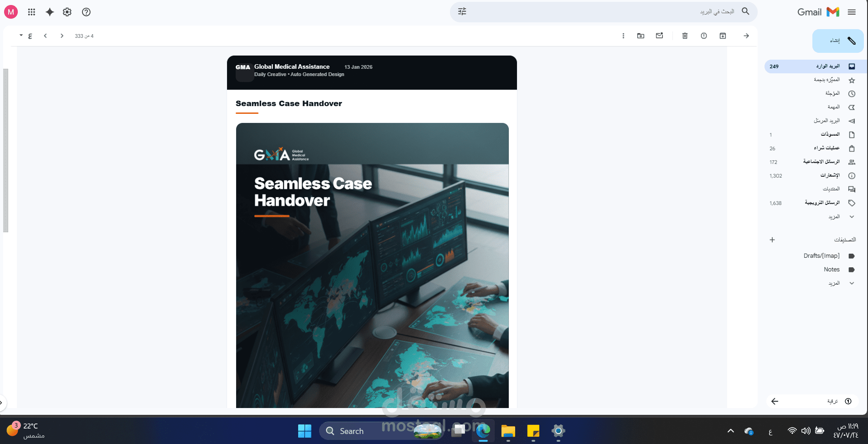Click the magnifier search icon
Screen dimensions: 868x444
(x=745, y=11)
